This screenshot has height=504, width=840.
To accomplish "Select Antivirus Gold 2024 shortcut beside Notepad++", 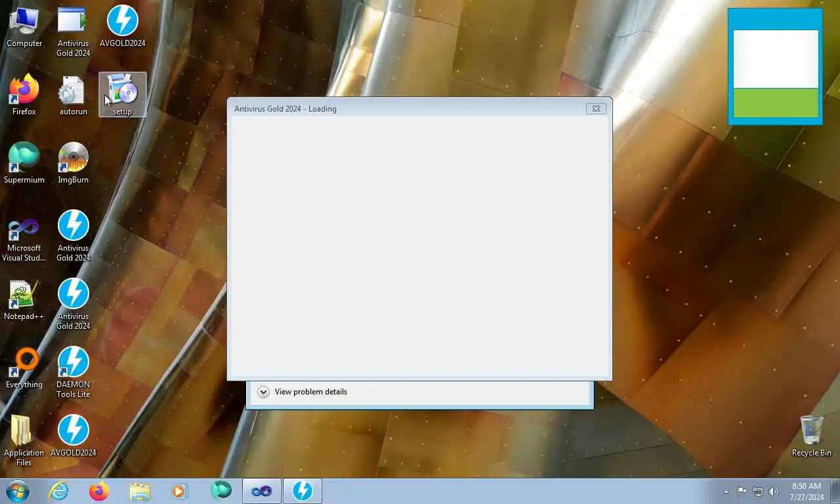I will [73, 304].
